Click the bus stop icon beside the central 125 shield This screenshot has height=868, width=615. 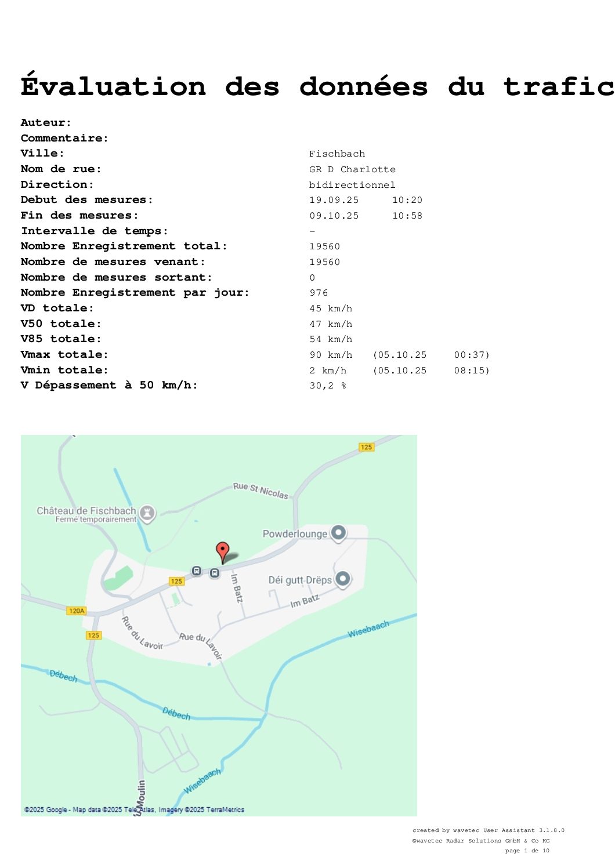tap(197, 571)
